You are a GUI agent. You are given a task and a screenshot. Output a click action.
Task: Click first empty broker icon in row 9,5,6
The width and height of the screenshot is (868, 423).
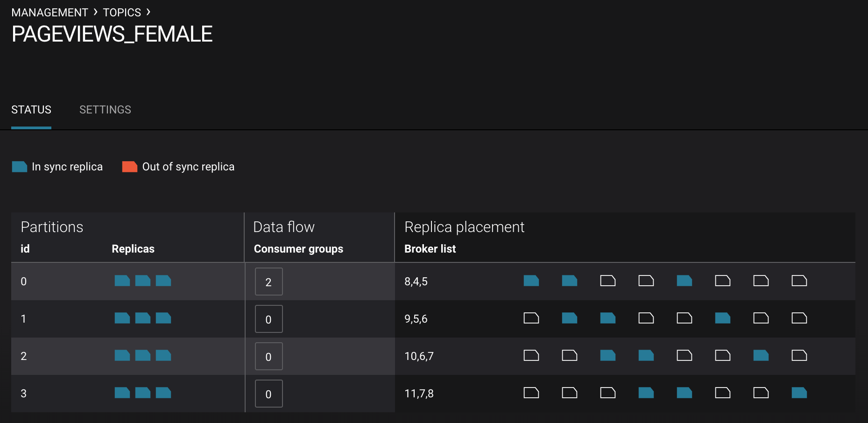pyautogui.click(x=531, y=318)
